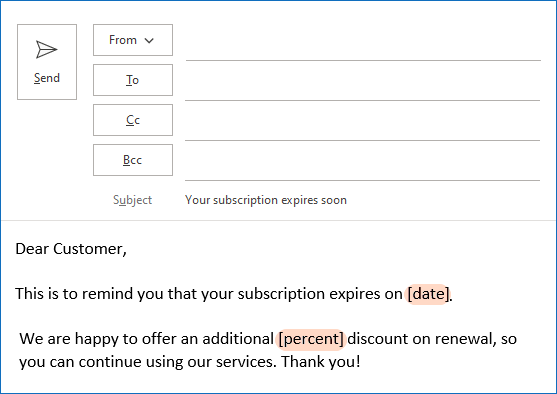Click the Cc button
The width and height of the screenshot is (557, 394).
point(133,120)
